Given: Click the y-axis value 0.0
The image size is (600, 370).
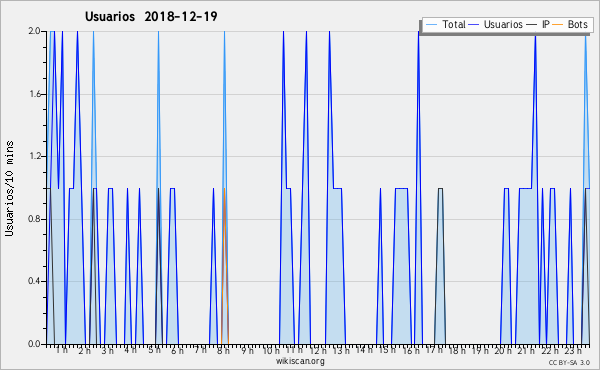Looking at the screenshot, I should click(x=34, y=344).
